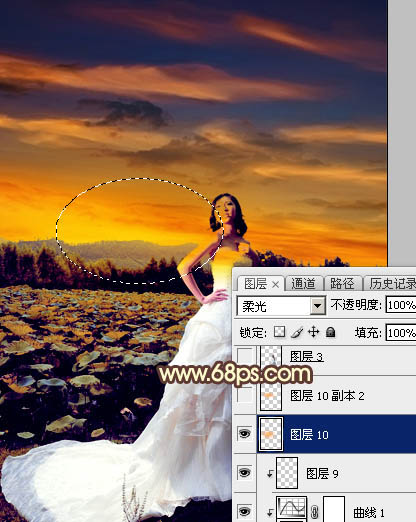Hide the 图层 10 layer
Image resolution: width=416 pixels, height=522 pixels.
point(245,434)
